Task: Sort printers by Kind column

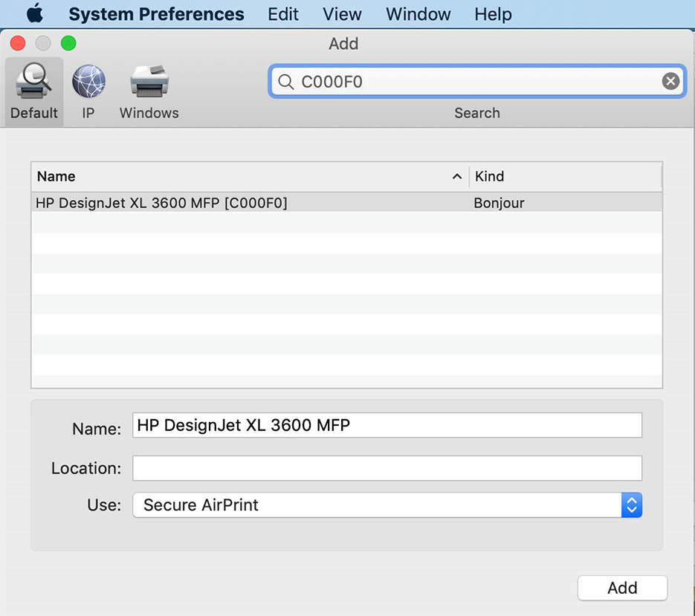Action: click(x=565, y=177)
